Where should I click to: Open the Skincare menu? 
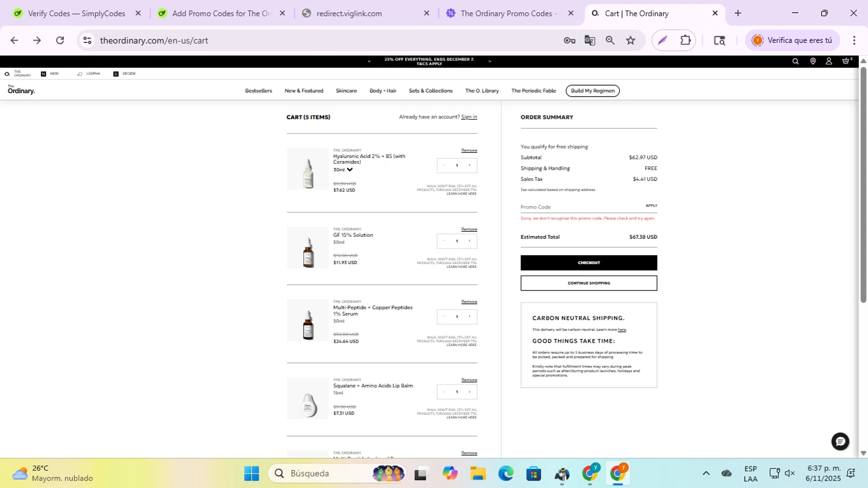pos(346,91)
